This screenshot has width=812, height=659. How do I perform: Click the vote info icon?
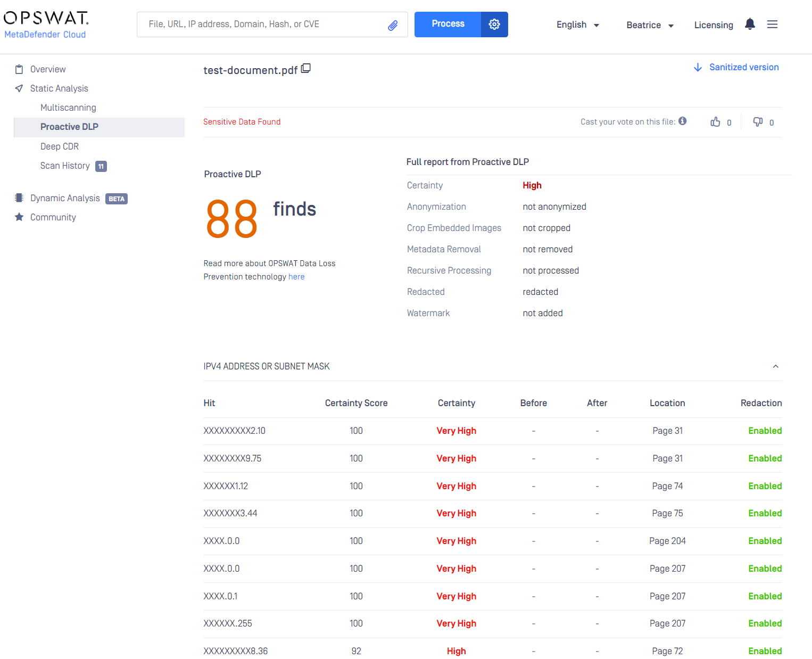click(x=683, y=121)
